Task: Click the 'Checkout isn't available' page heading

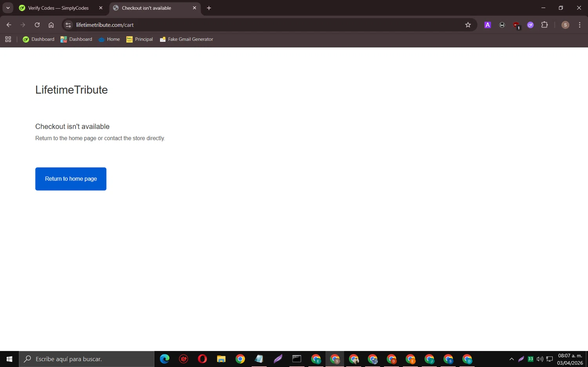Action: [73, 127]
